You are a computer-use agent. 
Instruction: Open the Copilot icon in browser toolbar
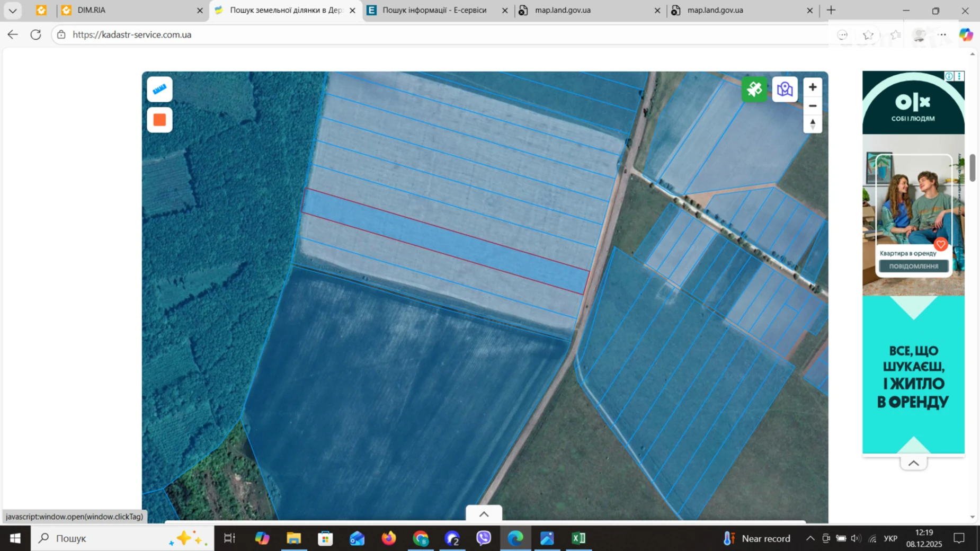click(x=966, y=35)
